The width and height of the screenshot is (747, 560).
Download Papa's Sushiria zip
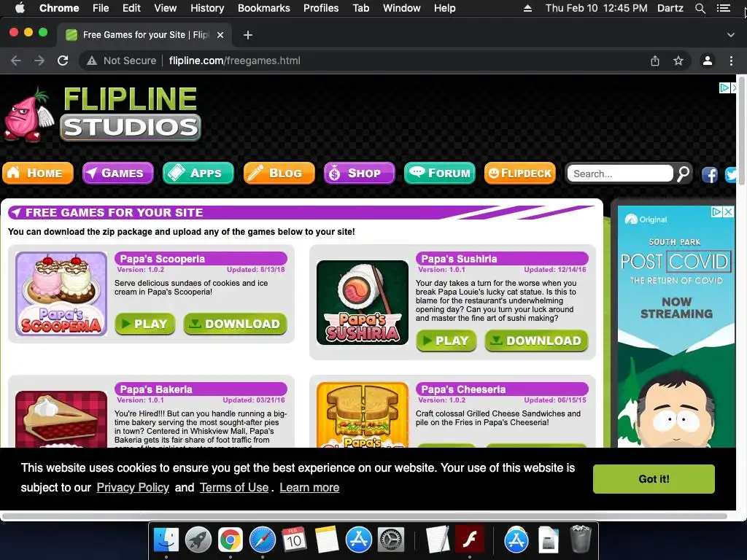536,341
